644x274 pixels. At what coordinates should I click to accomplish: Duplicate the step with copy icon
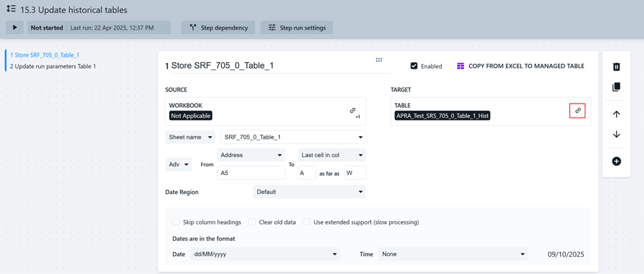(616, 87)
